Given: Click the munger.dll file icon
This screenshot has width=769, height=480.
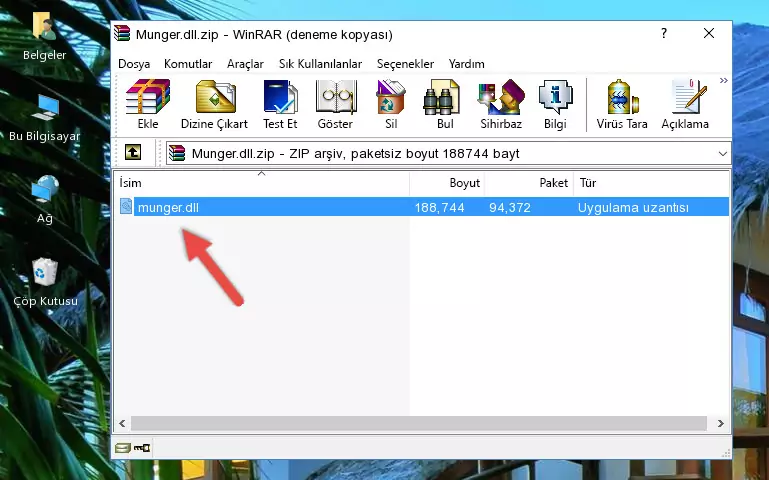Looking at the screenshot, I should (x=126, y=206).
